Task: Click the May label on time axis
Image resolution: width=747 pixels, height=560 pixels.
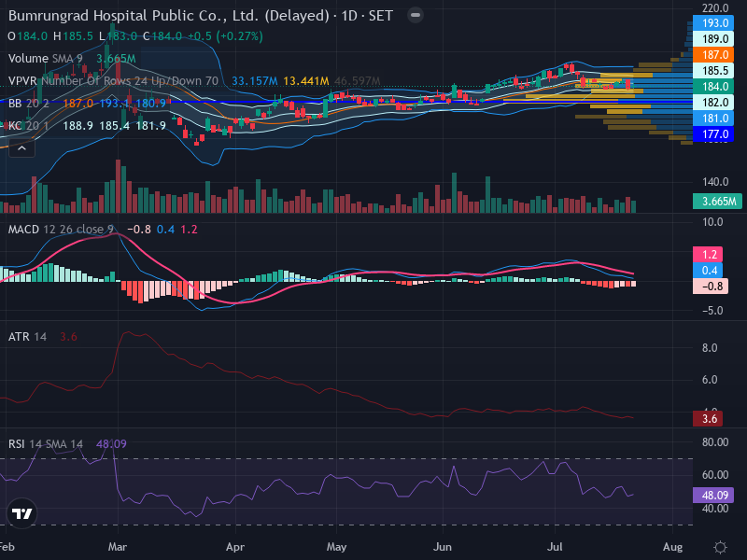Action: [x=336, y=547]
